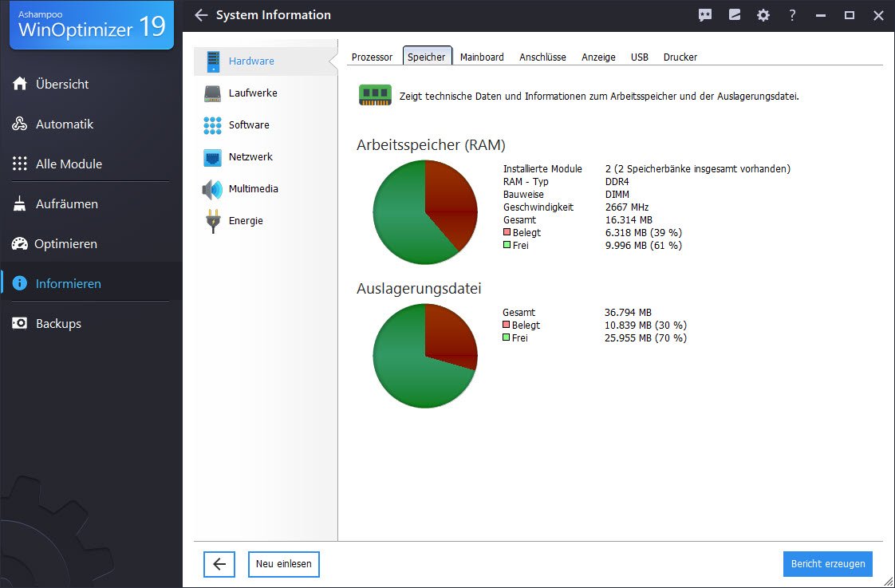Select the Laufwerke drive icon
Image resolution: width=895 pixels, height=588 pixels.
pos(212,93)
